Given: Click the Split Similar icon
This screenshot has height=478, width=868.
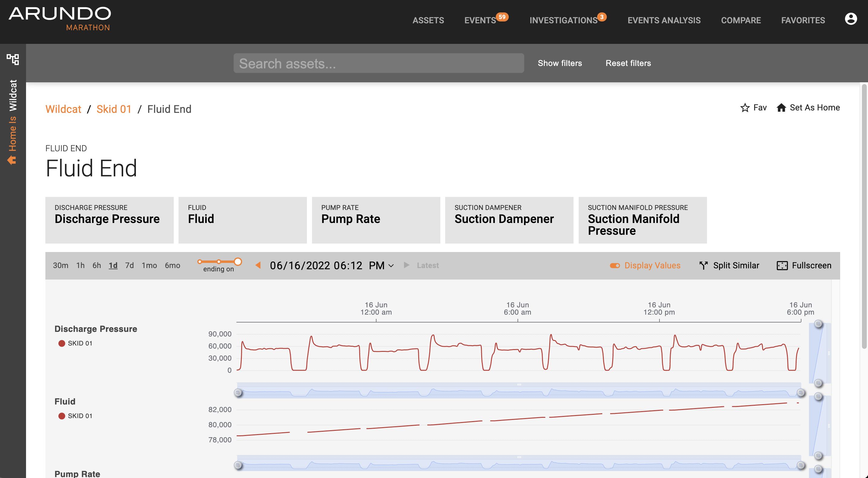Looking at the screenshot, I should click(703, 265).
